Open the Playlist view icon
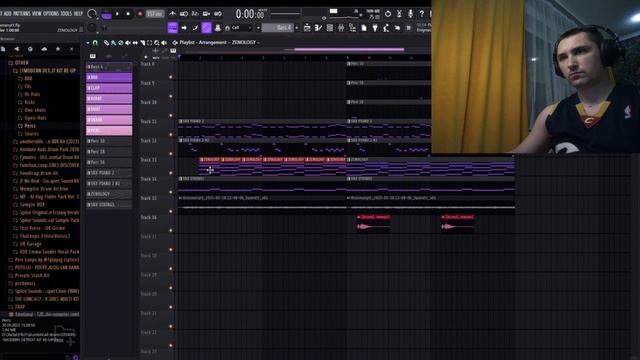The height and width of the screenshot is (360, 640). click(x=307, y=28)
